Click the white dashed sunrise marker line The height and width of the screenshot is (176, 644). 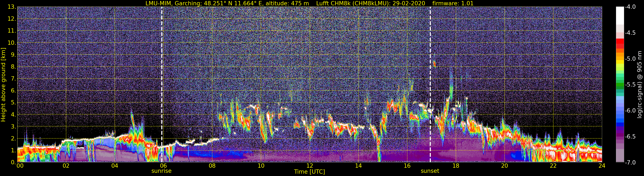click(x=162, y=85)
